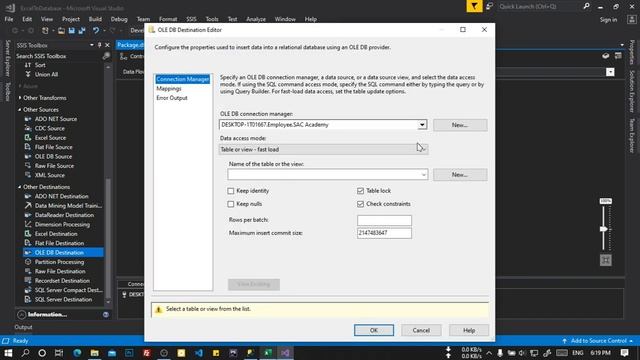
Task: Click the Rows per batch field
Action: click(384, 220)
